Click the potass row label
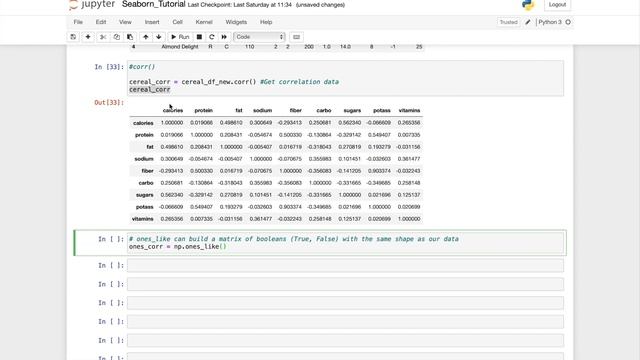The width and height of the screenshot is (640, 360). (144, 207)
